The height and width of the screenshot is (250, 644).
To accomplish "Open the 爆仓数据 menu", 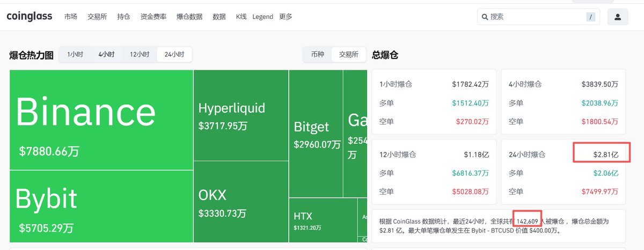I will (189, 17).
